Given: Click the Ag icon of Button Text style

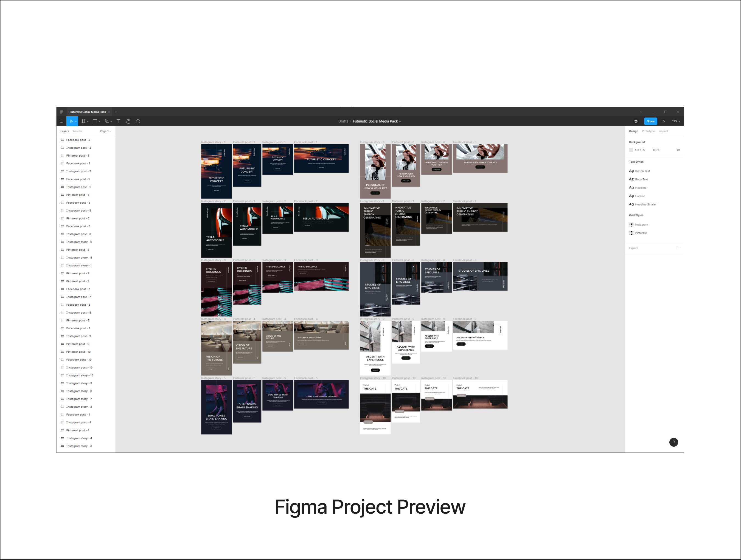Looking at the screenshot, I should [x=631, y=171].
